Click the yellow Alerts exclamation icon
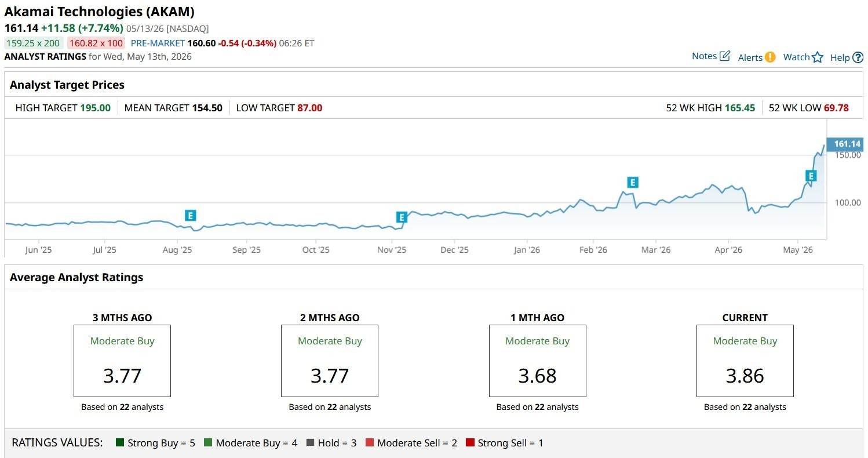 770,57
